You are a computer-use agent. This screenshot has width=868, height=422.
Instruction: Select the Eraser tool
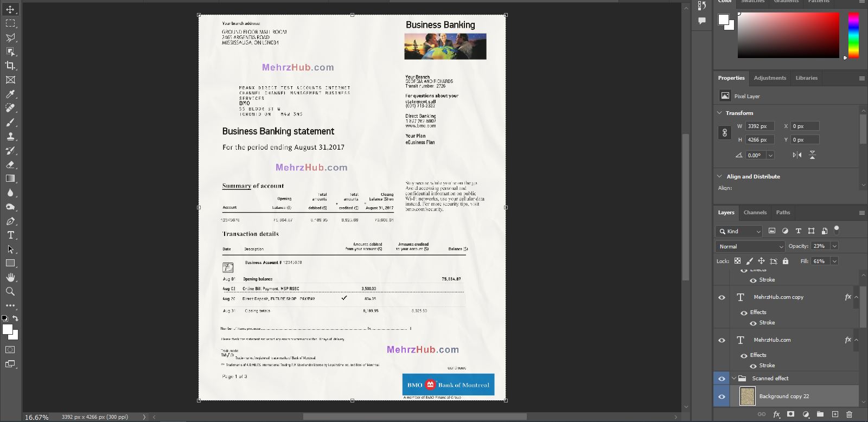coord(10,164)
